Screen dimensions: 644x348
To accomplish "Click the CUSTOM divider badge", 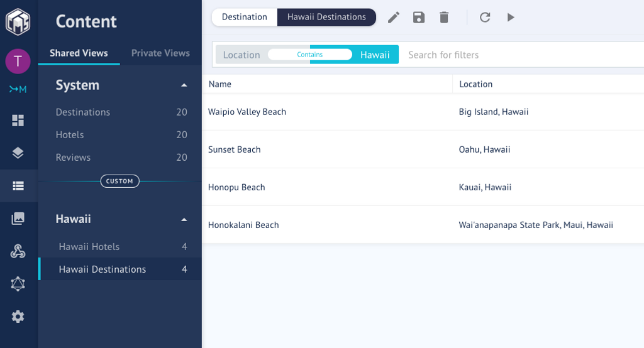I will (x=120, y=181).
